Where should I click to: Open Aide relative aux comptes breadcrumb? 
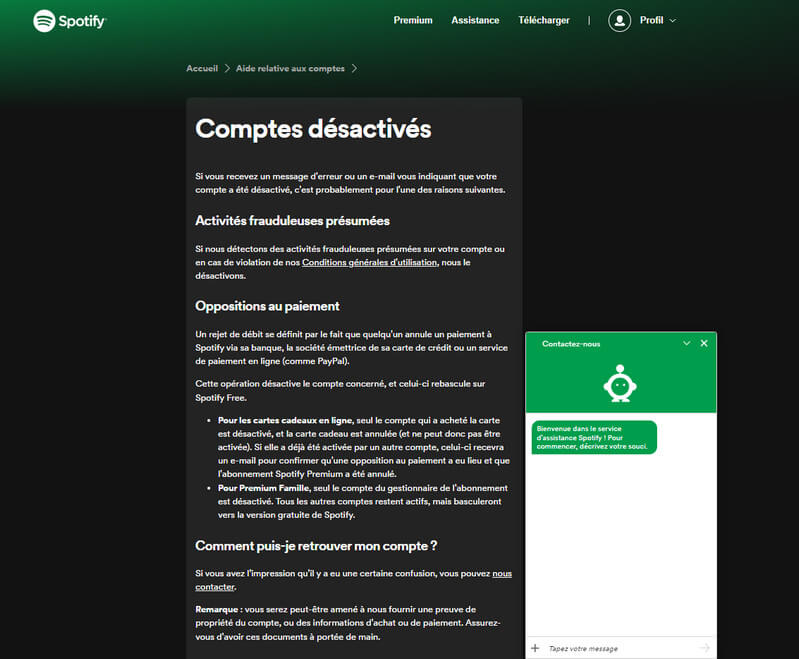[x=290, y=69]
